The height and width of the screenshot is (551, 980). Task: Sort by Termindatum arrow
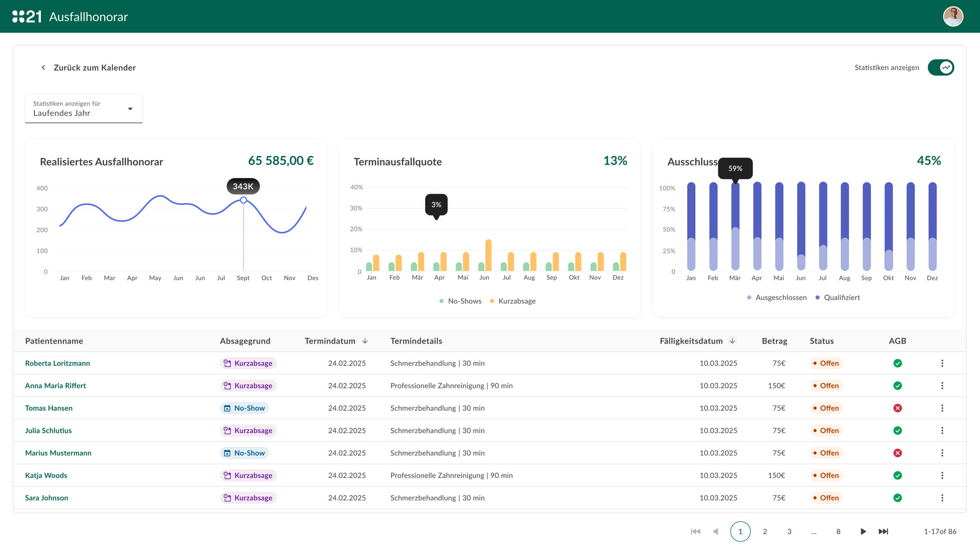coord(365,341)
